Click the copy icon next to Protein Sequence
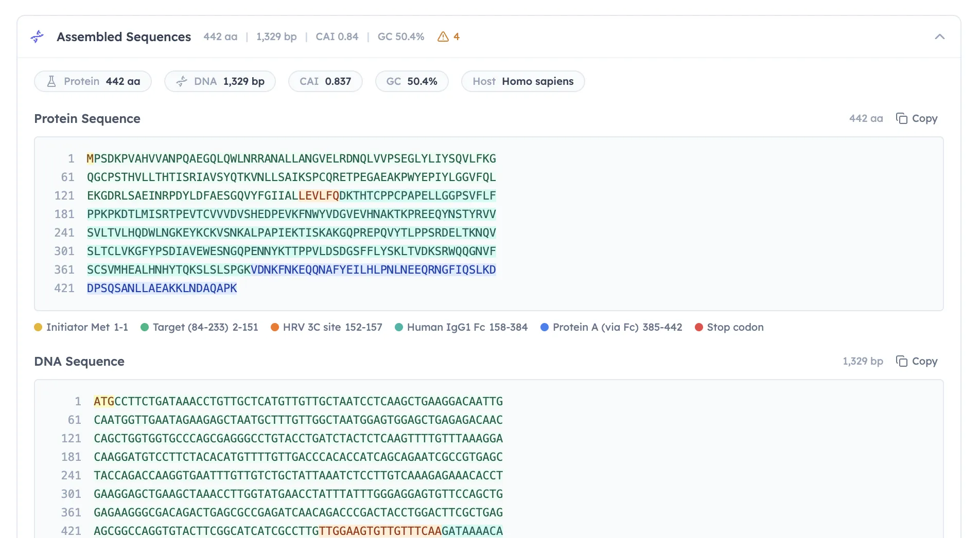 point(901,118)
